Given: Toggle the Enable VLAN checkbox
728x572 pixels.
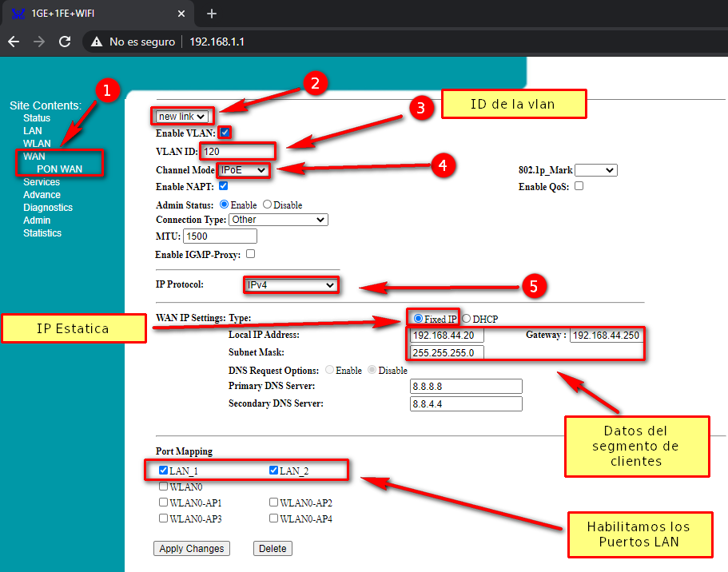Looking at the screenshot, I should point(225,133).
